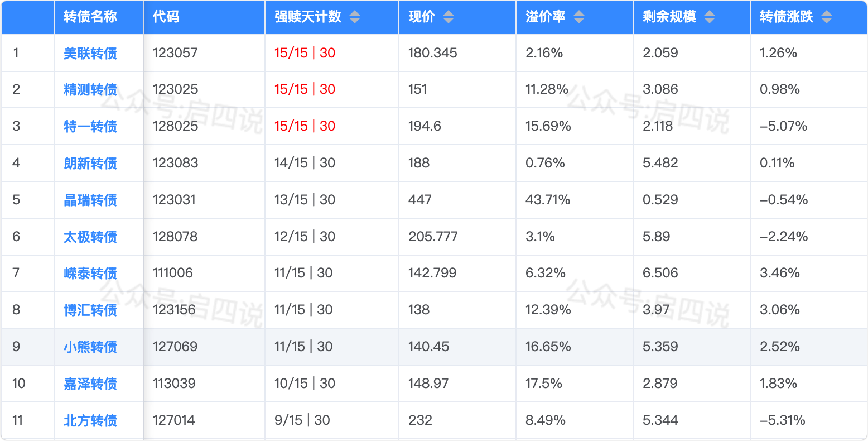Open the 嘉泽转债 bond link
868x441 pixels.
click(90, 384)
